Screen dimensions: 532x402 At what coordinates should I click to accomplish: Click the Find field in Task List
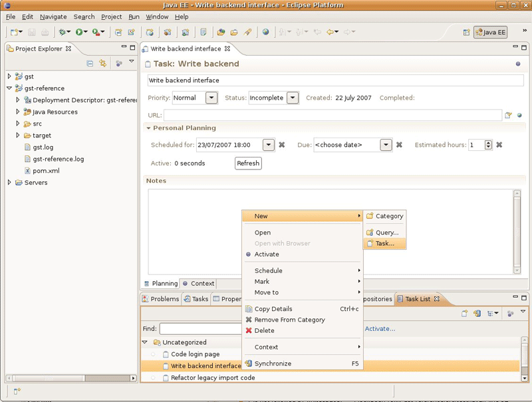coord(201,328)
